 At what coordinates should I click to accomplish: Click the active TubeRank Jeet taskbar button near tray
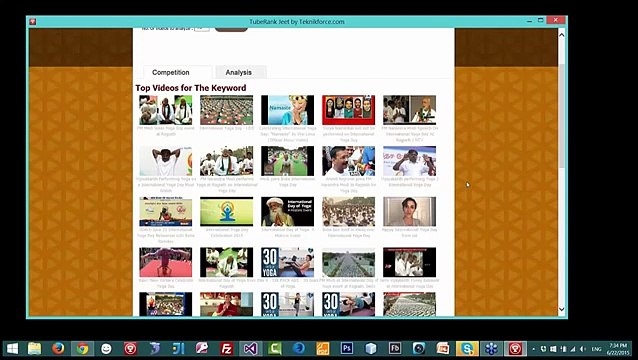[x=515, y=349]
